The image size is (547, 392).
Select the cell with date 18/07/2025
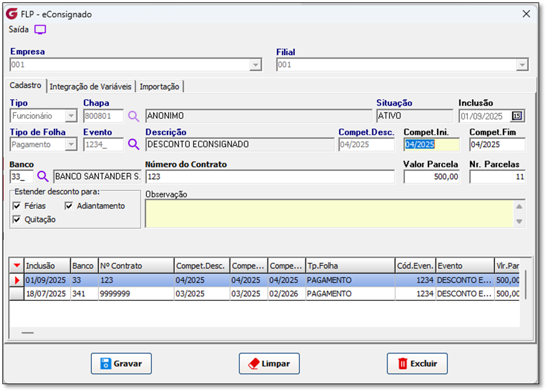(47, 294)
